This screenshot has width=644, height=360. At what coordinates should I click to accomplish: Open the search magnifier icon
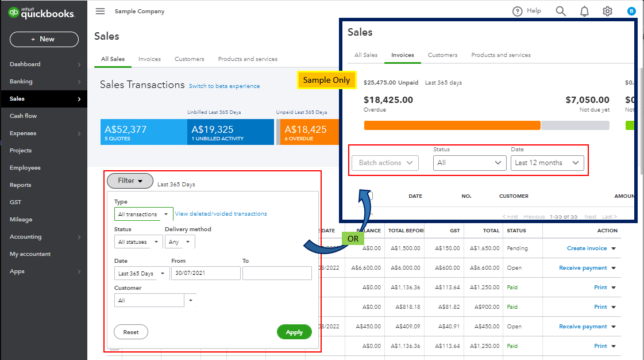(561, 11)
